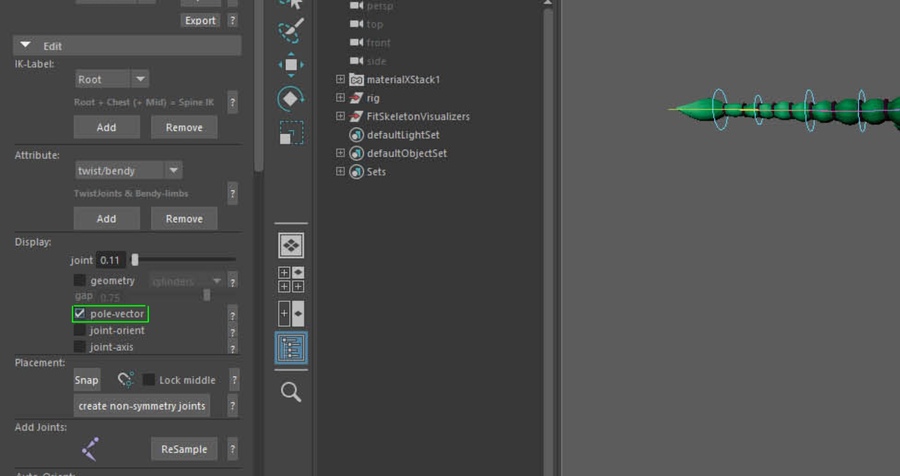The height and width of the screenshot is (476, 900).
Task: Open help for Export button
Action: 232,21
